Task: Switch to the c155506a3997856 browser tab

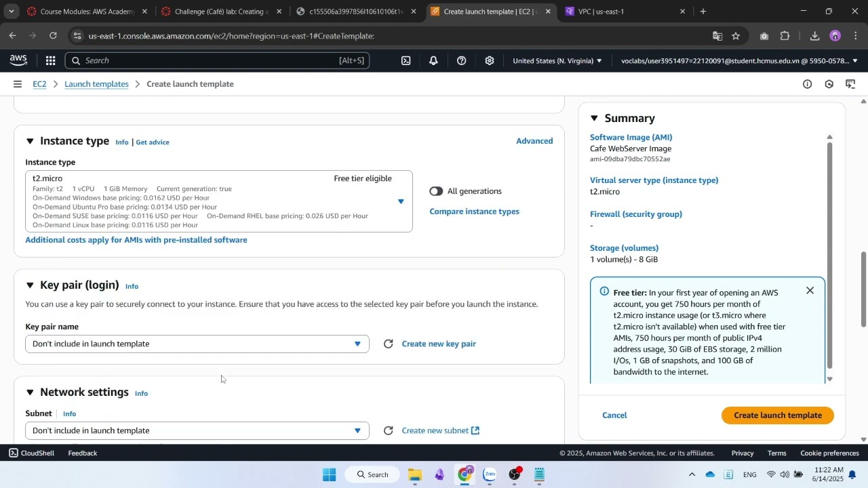Action: 357,12
